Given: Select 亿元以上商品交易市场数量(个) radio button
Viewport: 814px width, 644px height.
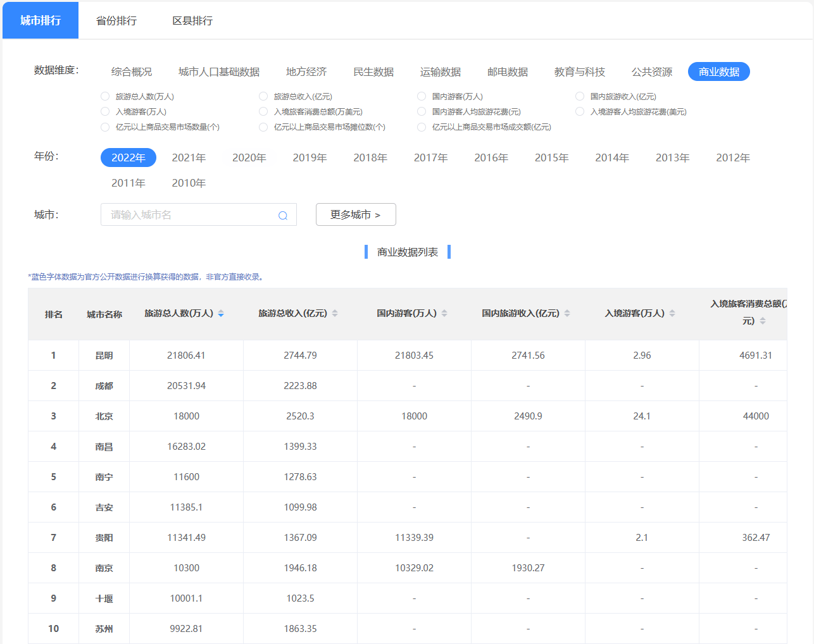Looking at the screenshot, I should (x=105, y=127).
